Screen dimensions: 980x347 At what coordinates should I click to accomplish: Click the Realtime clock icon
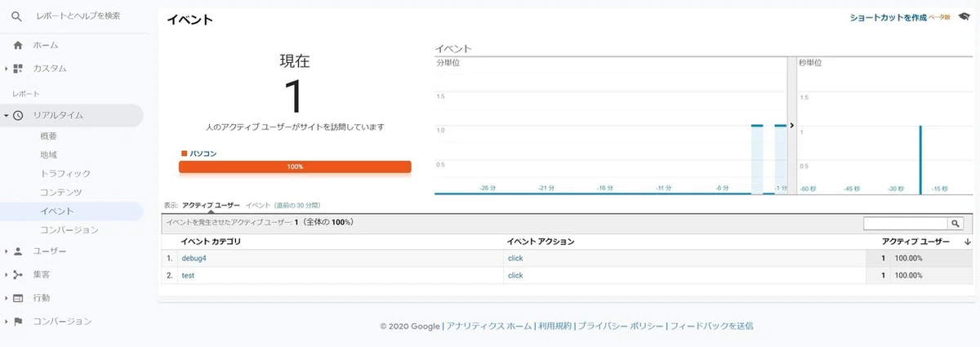pos(18,115)
